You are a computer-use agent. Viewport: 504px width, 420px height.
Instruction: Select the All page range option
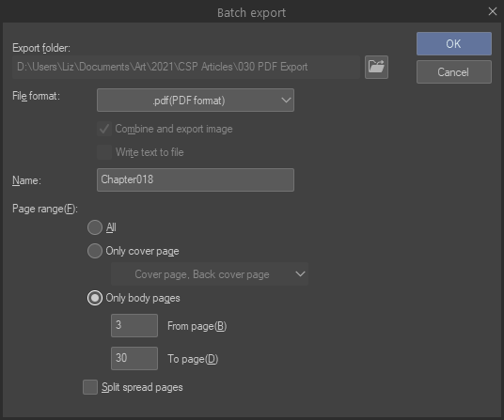95,227
